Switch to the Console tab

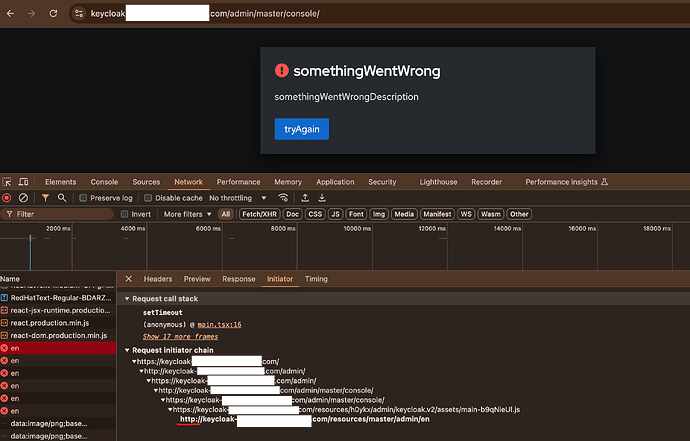tap(104, 182)
